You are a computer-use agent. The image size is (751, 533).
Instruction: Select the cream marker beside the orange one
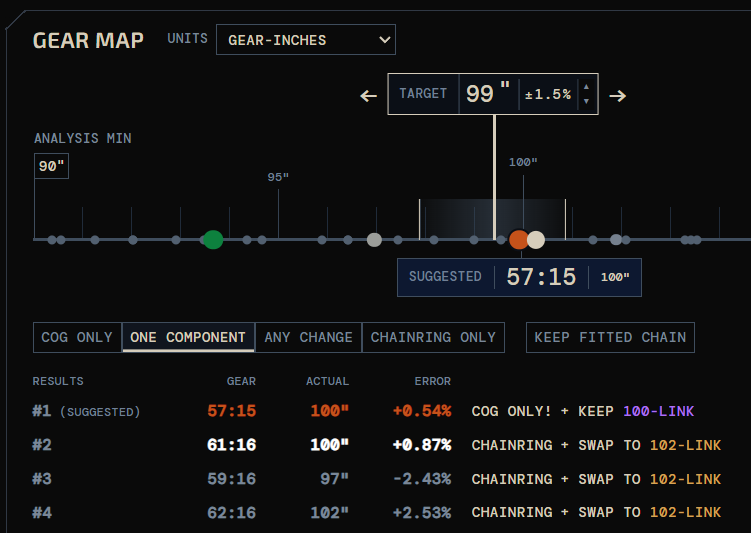536,239
